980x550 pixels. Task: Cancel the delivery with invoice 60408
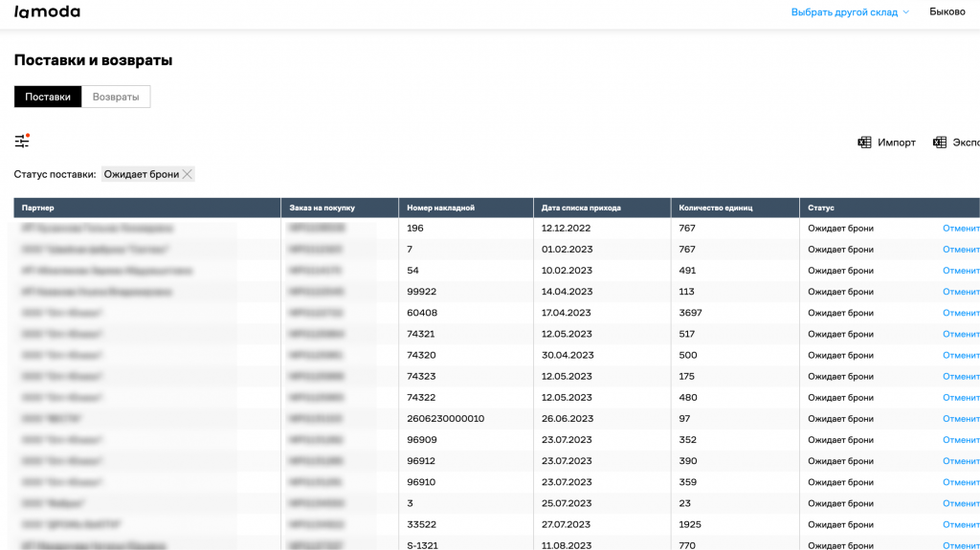point(961,313)
